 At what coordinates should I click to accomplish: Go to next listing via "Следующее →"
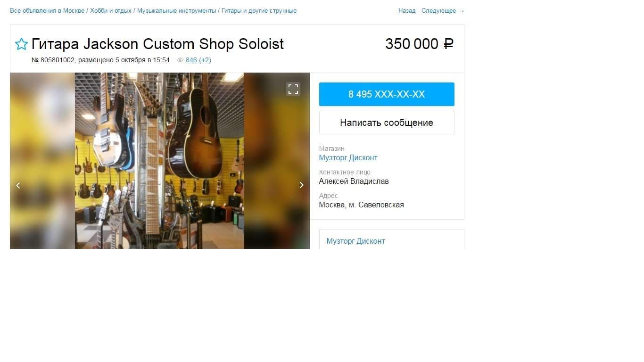point(443,11)
